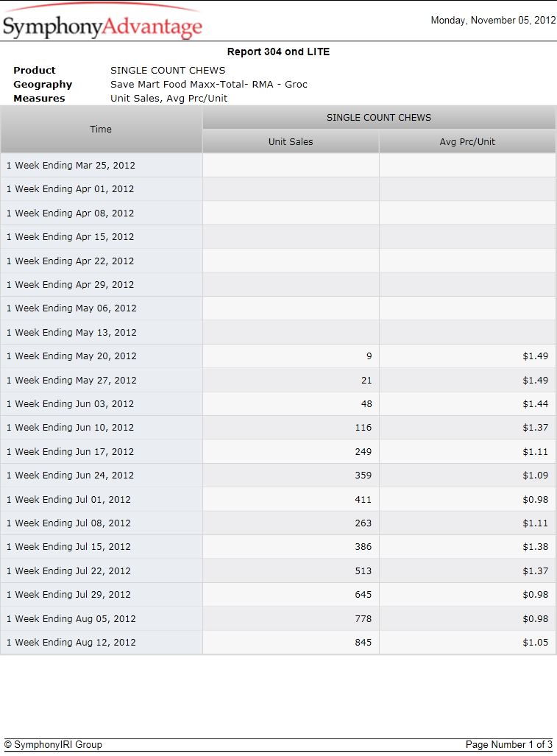
Task: Click the Time column header
Action: coord(102,130)
